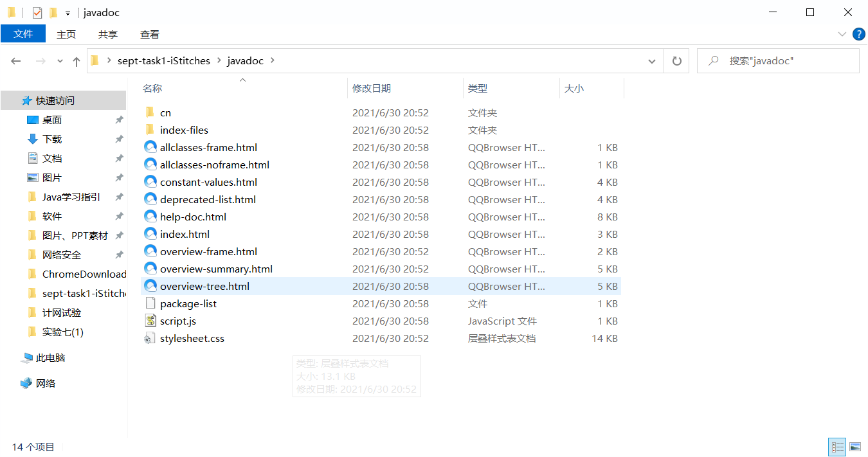Click the search javadoc input field
This screenshot has width=868, height=457.
pos(778,61)
